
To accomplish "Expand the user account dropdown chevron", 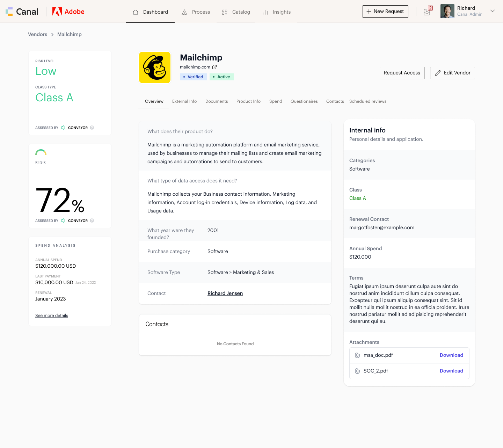I will pyautogui.click(x=493, y=11).
